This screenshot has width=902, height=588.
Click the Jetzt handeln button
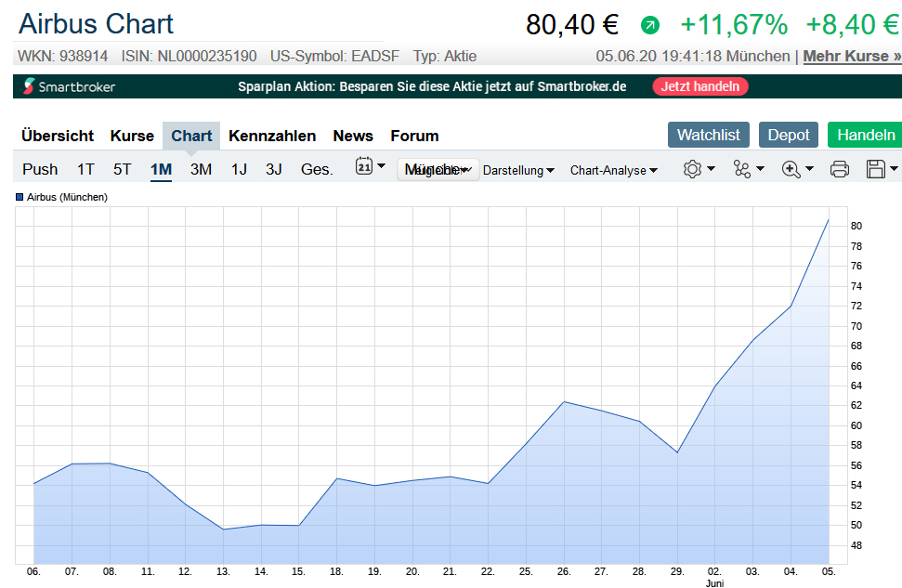pos(700,86)
